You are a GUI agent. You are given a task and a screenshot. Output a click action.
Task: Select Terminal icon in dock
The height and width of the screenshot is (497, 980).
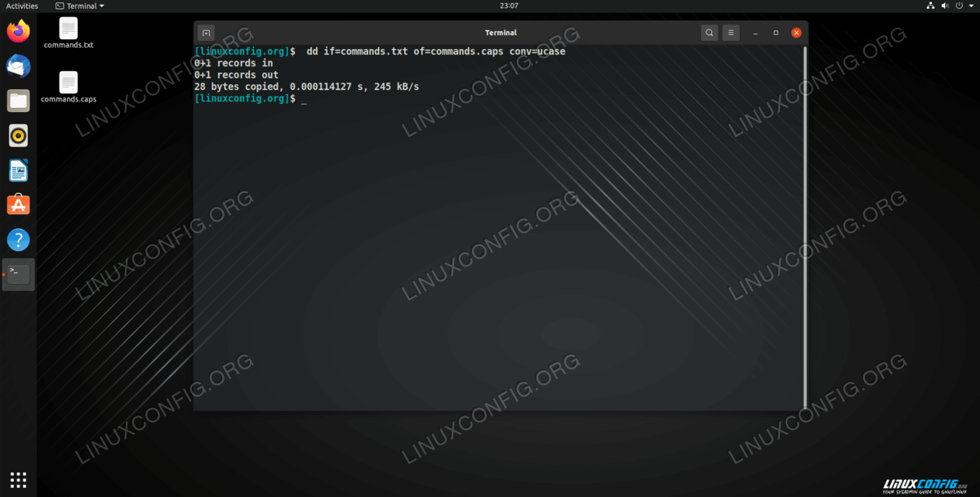click(18, 275)
